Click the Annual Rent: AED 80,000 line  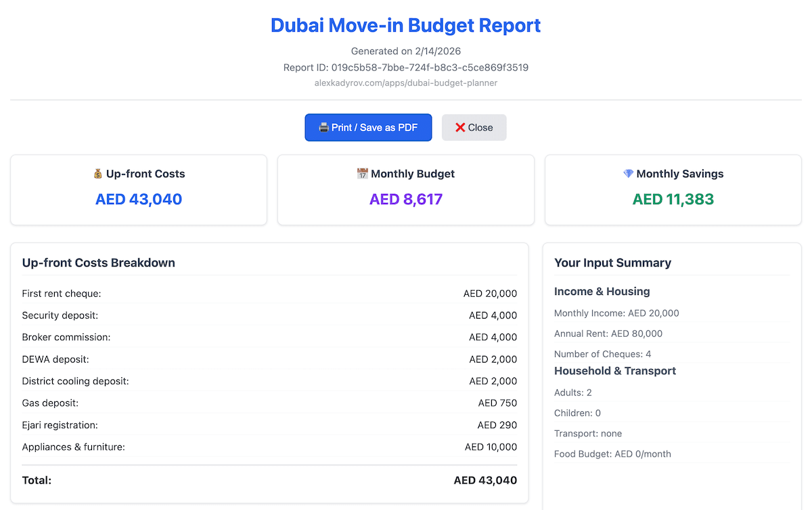pos(608,333)
